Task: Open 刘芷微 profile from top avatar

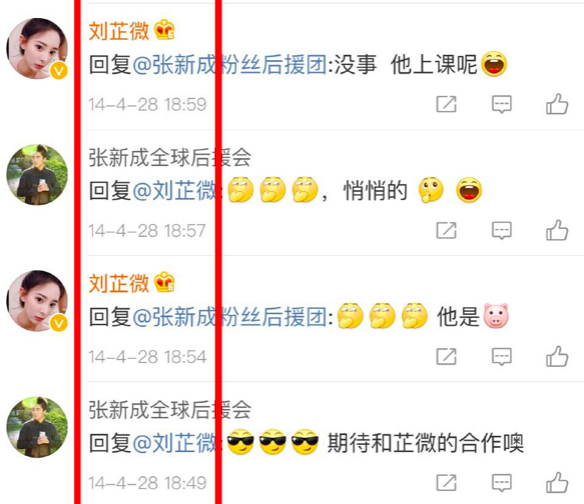Action: point(37,48)
